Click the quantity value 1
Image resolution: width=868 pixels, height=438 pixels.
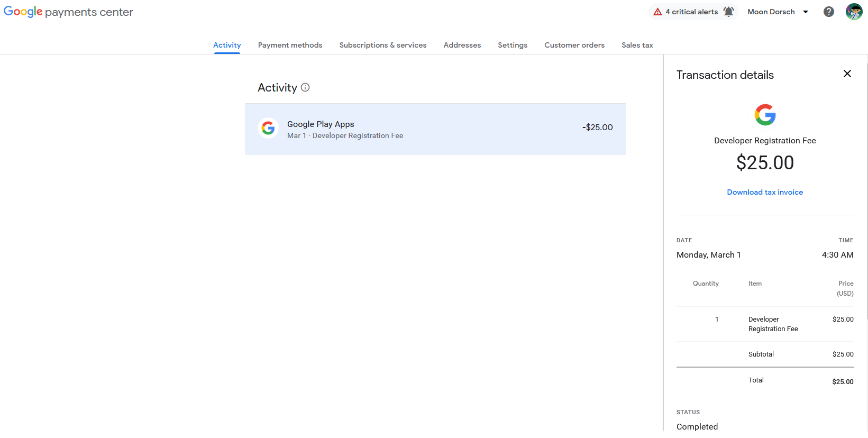(717, 320)
